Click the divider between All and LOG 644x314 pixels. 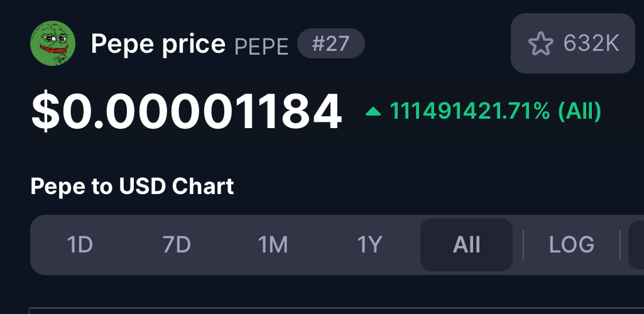[523, 245]
